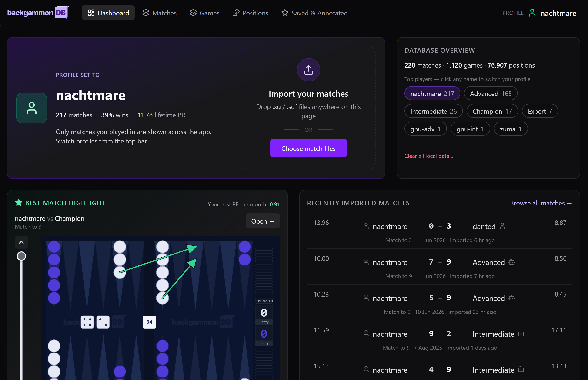Open the nachtmare 9 – 2 Intermediate match
588x380 pixels.
[439, 338]
